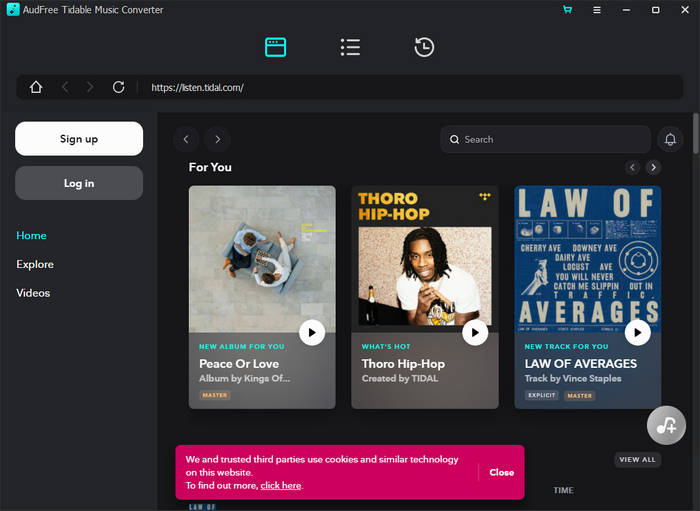Screen dimensions: 700x511
Task: Click the EXPLICIT badge on LAW OF AVERAGES
Action: (542, 395)
